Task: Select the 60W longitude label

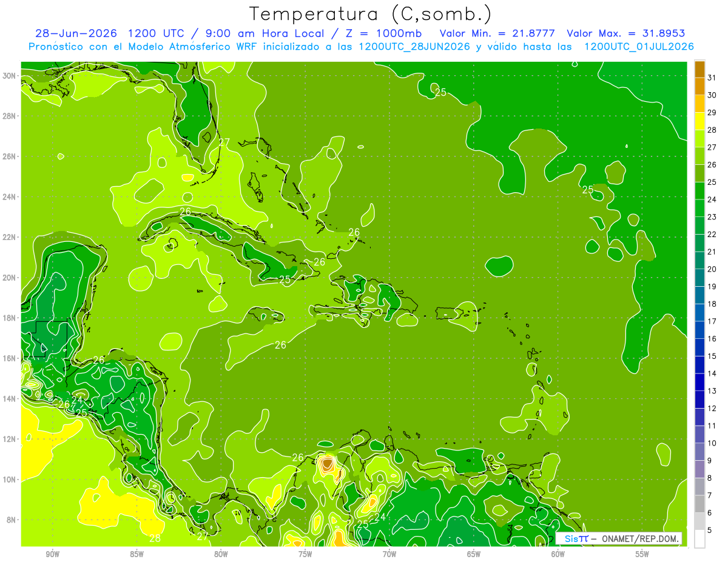Action: coord(558,554)
